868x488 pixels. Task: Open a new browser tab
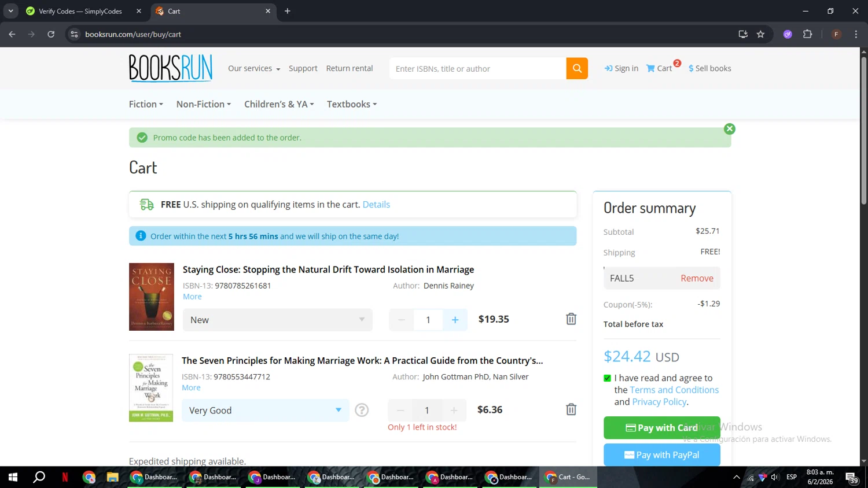click(x=288, y=11)
